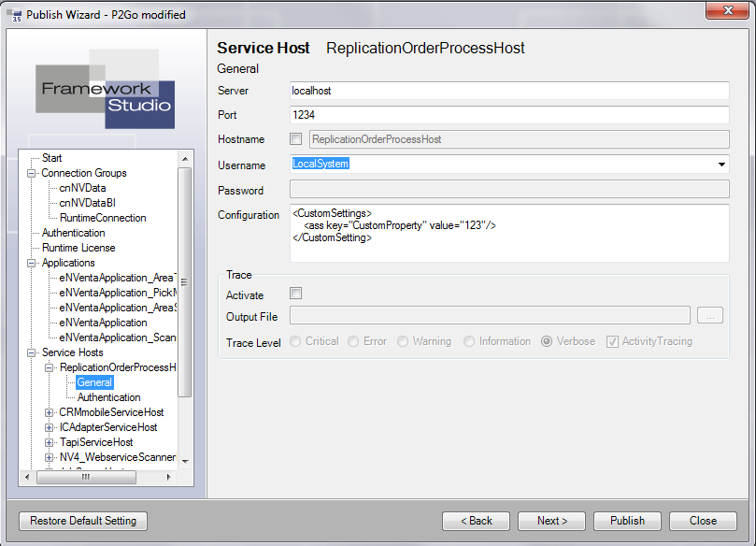This screenshot has height=546, width=756.
Task: Click the Hostname text field
Action: pyautogui.click(x=520, y=139)
